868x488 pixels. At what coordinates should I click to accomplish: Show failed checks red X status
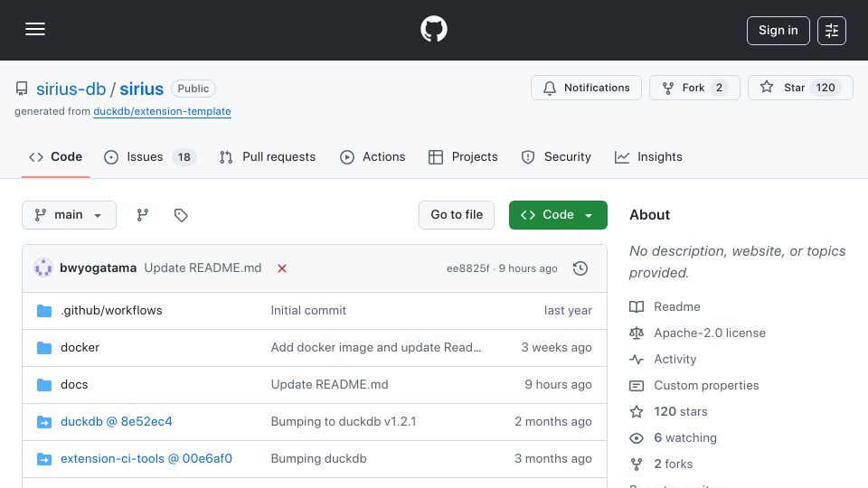click(x=282, y=268)
